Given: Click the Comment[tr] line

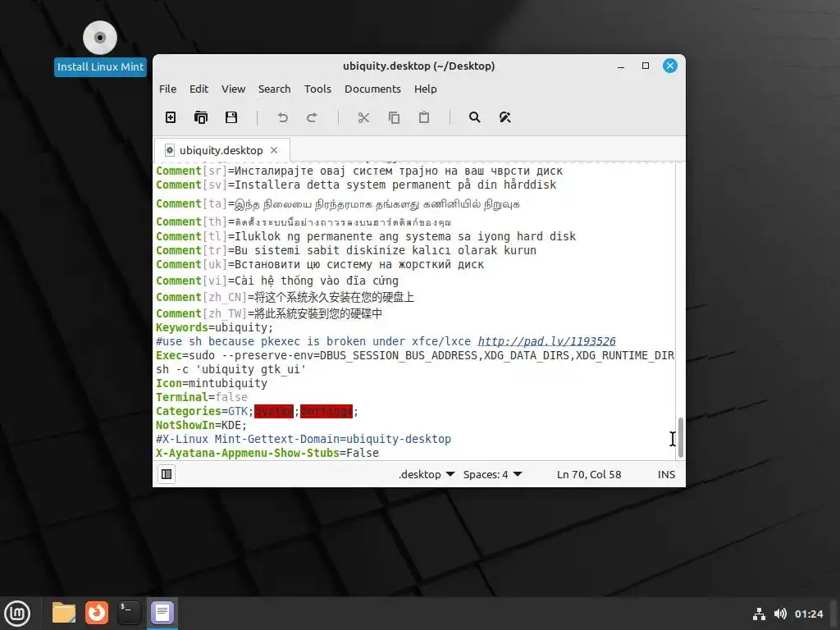Looking at the screenshot, I should pos(346,250).
